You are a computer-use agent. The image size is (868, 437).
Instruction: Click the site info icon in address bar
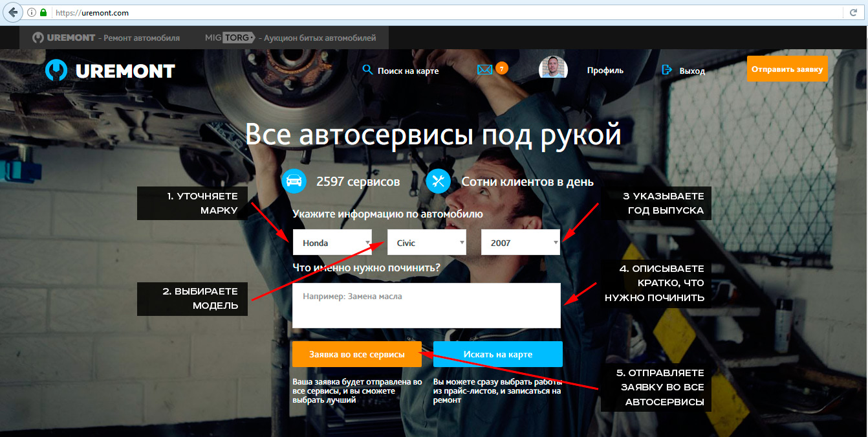(x=32, y=12)
